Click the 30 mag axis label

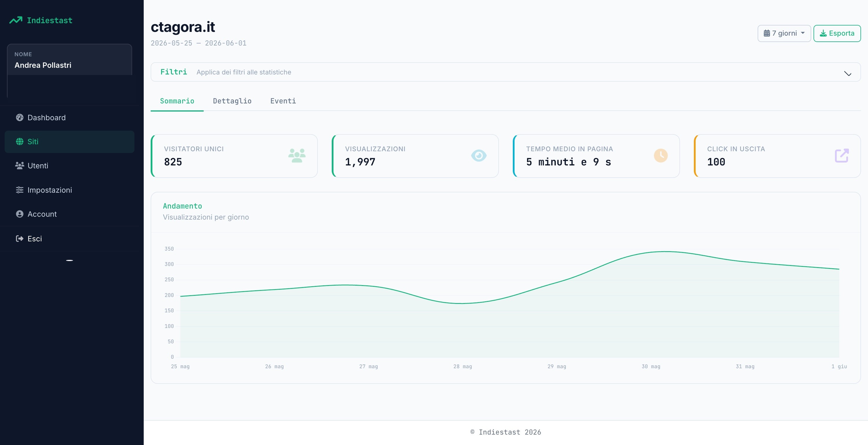click(x=651, y=366)
